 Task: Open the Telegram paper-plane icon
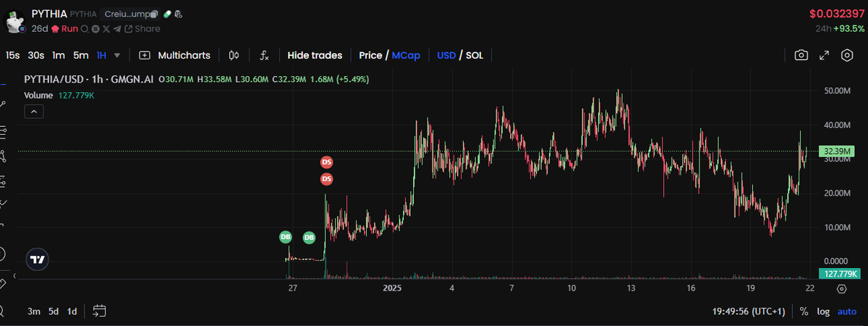(117, 28)
